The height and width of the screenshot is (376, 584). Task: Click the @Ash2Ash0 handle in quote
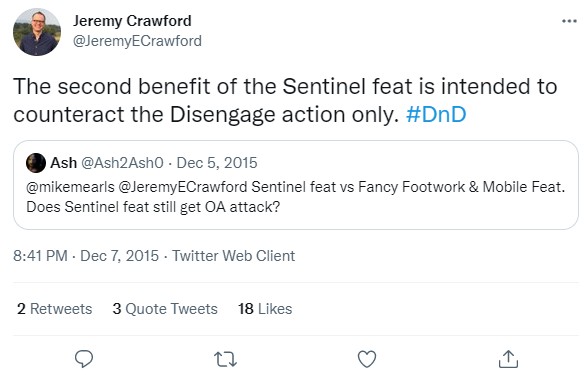pyautogui.click(x=123, y=163)
